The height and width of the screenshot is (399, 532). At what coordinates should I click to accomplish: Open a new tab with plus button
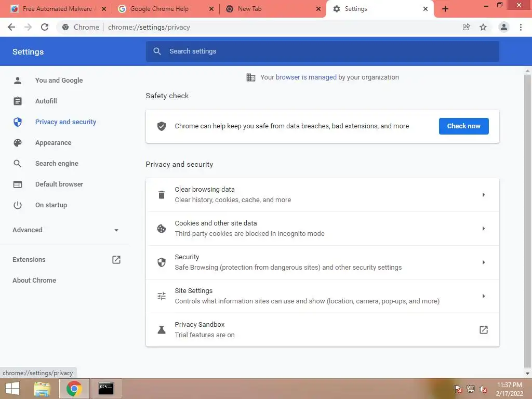point(445,9)
